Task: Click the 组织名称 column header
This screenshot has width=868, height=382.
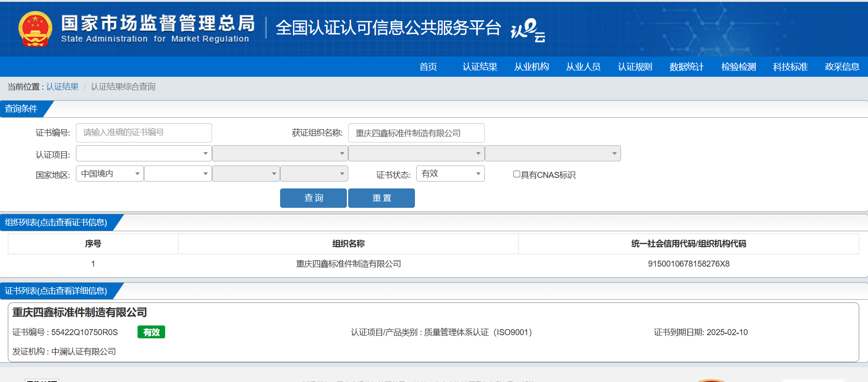Action: (x=348, y=244)
